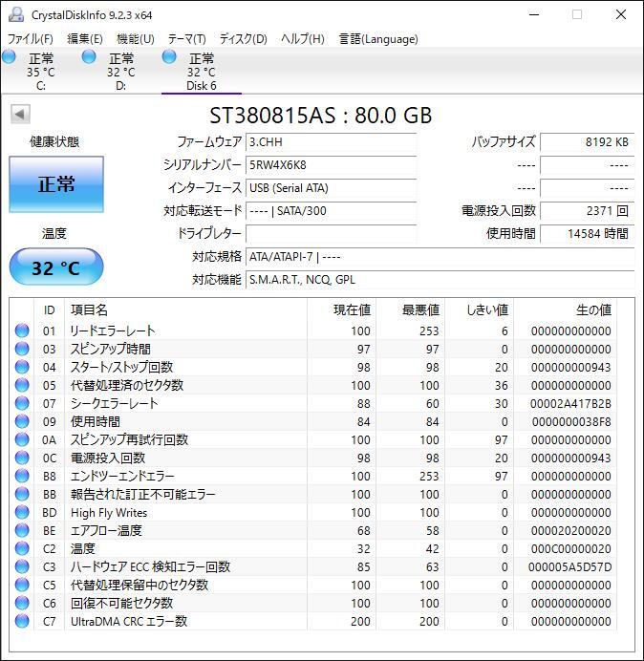
Task: Open the 機能(U) menu
Action: click(136, 39)
